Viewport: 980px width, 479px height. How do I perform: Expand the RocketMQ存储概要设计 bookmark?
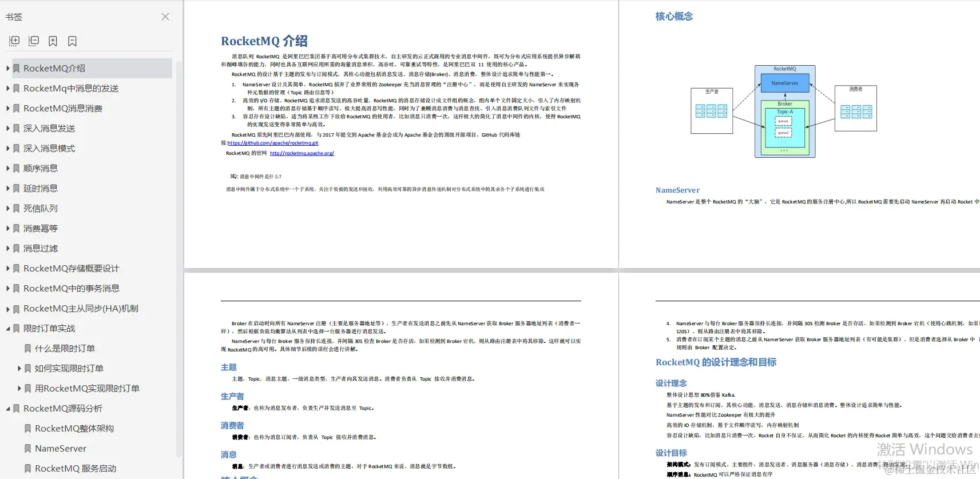[x=8, y=268]
